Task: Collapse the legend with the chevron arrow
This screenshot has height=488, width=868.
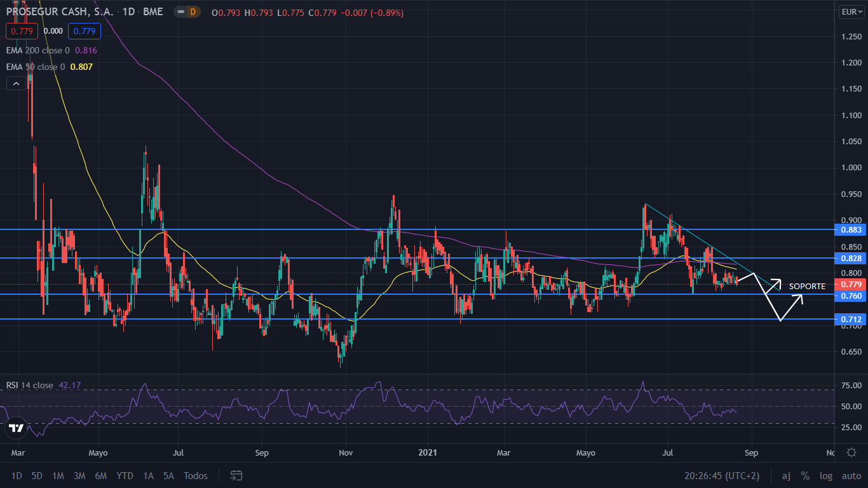Action: (x=15, y=83)
